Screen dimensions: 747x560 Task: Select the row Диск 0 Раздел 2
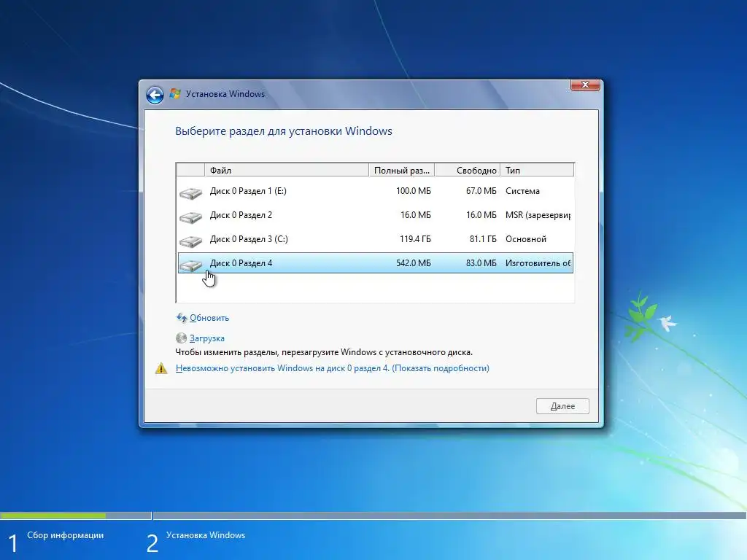[x=375, y=215]
